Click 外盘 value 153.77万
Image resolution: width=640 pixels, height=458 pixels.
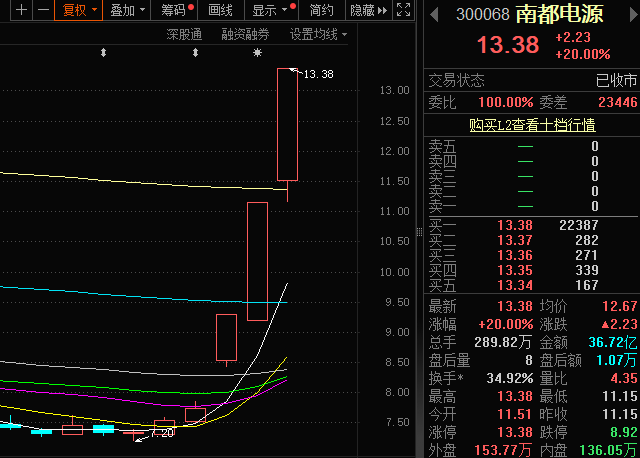tap(502, 450)
